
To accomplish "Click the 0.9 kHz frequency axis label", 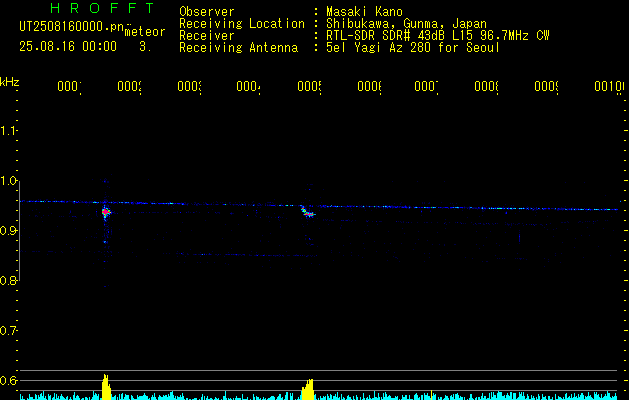I will (x=8, y=231).
